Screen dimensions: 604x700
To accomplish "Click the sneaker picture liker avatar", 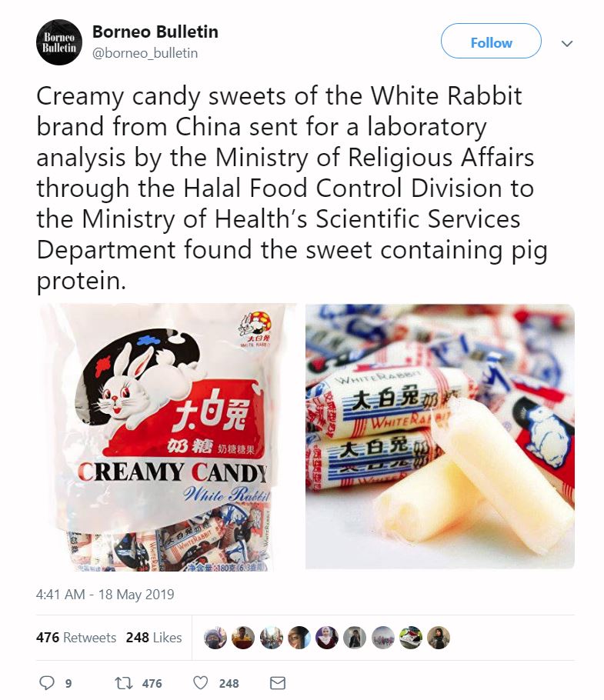I will pyautogui.click(x=411, y=638).
